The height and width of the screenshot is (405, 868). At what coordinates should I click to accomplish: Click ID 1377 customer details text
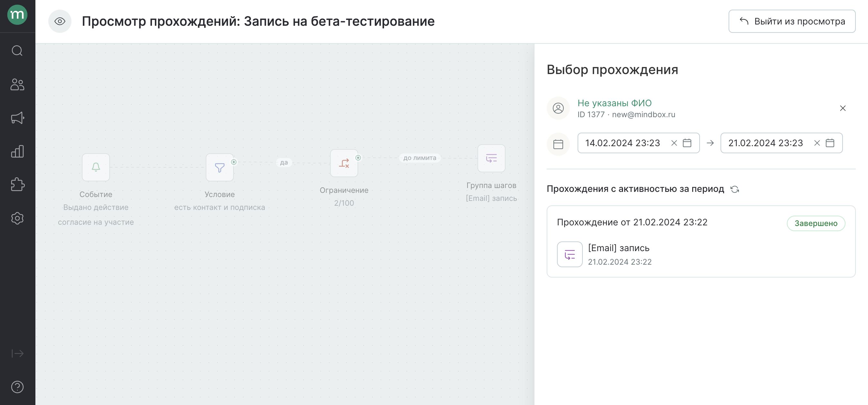pos(626,115)
